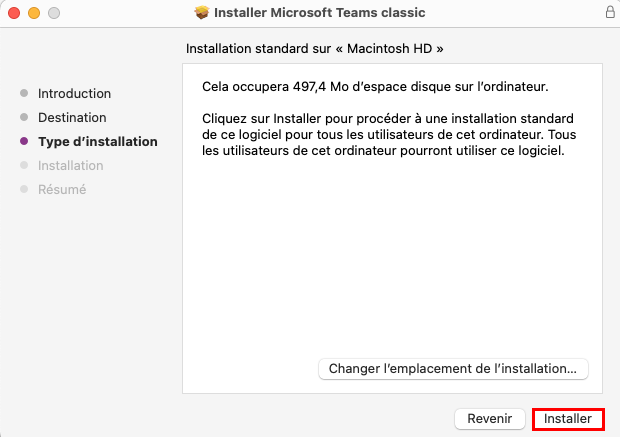
Task: Click the Installer button
Action: pyautogui.click(x=568, y=419)
